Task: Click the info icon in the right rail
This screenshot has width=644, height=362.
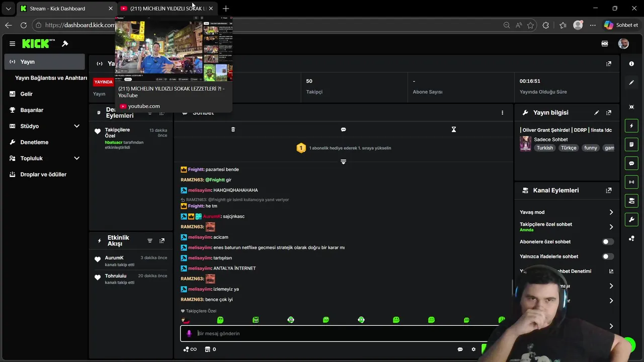Action: click(631, 64)
